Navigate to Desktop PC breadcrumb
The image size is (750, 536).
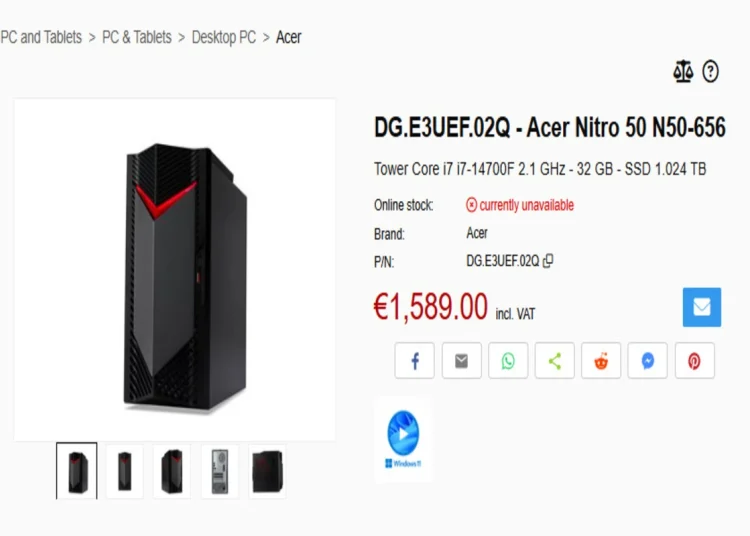click(224, 37)
